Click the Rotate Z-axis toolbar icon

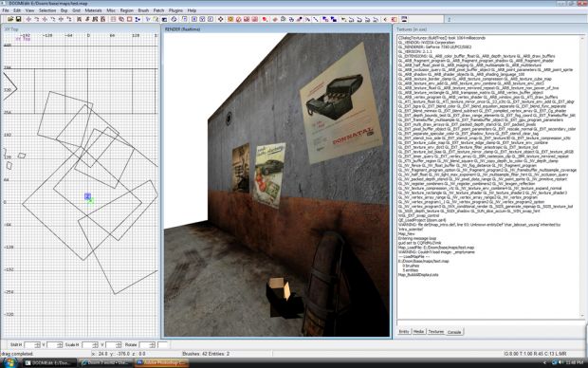[69, 19]
